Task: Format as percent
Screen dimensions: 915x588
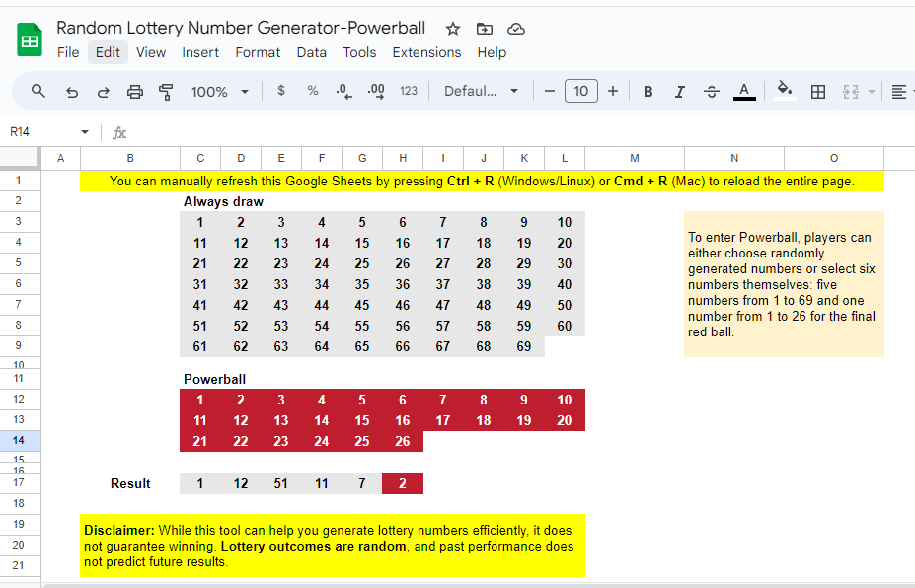Action: click(313, 91)
